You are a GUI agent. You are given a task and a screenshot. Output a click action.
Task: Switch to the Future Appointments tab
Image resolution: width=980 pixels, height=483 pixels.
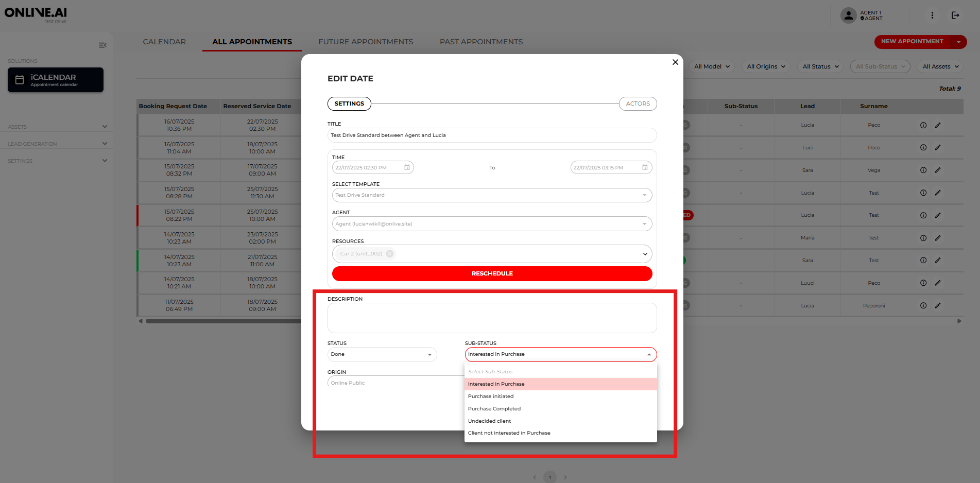pos(366,42)
